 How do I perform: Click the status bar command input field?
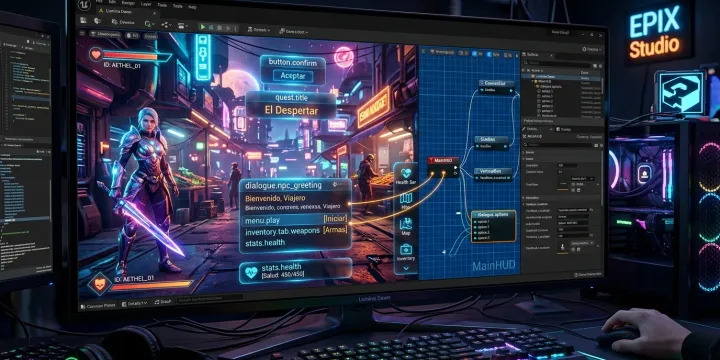(x=210, y=298)
